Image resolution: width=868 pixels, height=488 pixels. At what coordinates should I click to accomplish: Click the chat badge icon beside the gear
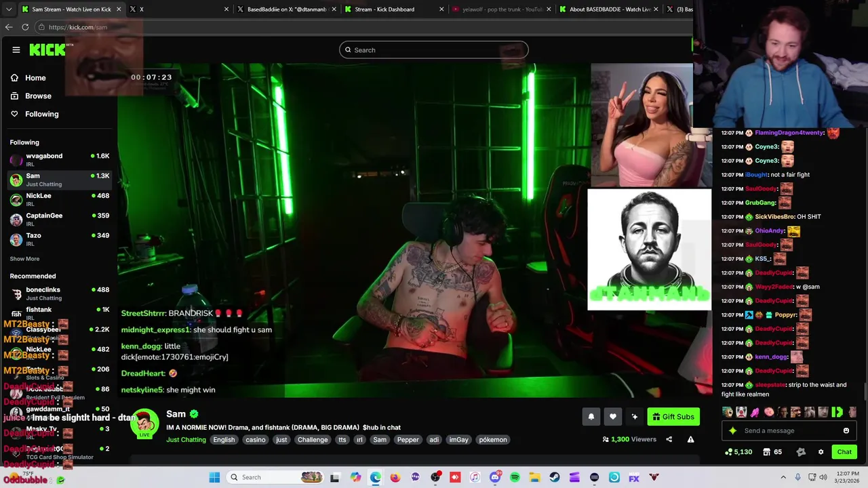[x=801, y=452]
